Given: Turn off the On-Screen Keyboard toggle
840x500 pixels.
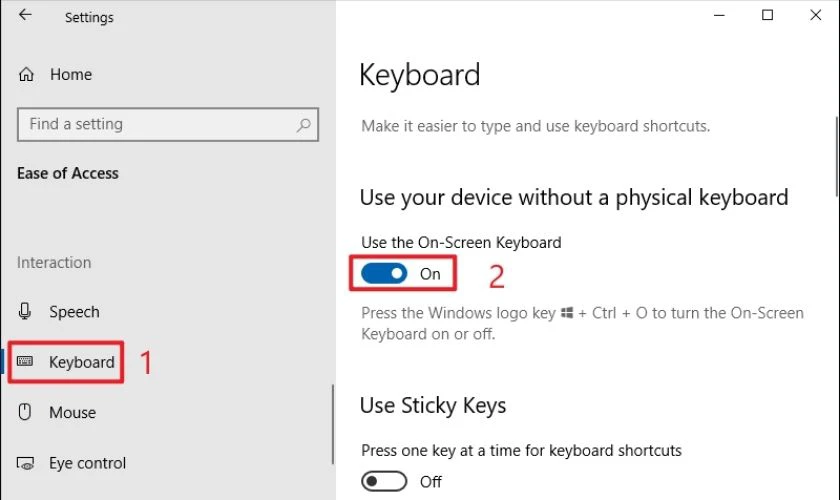Looking at the screenshot, I should (384, 273).
